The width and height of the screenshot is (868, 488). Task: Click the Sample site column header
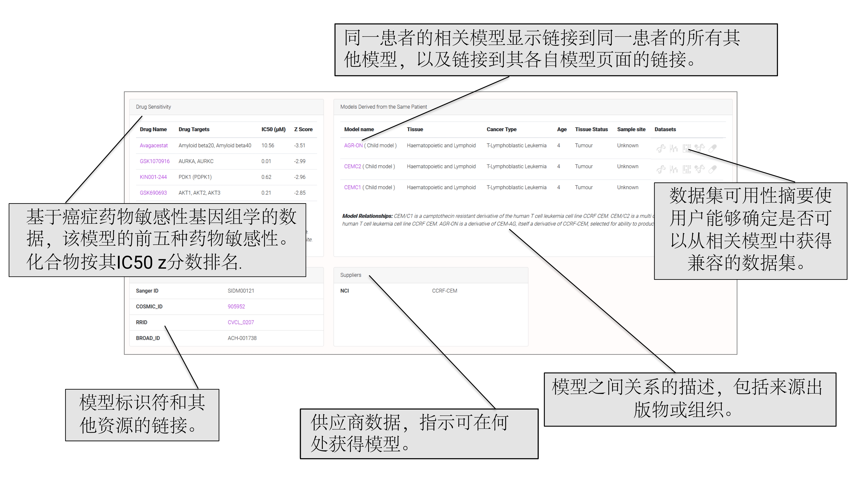click(631, 129)
